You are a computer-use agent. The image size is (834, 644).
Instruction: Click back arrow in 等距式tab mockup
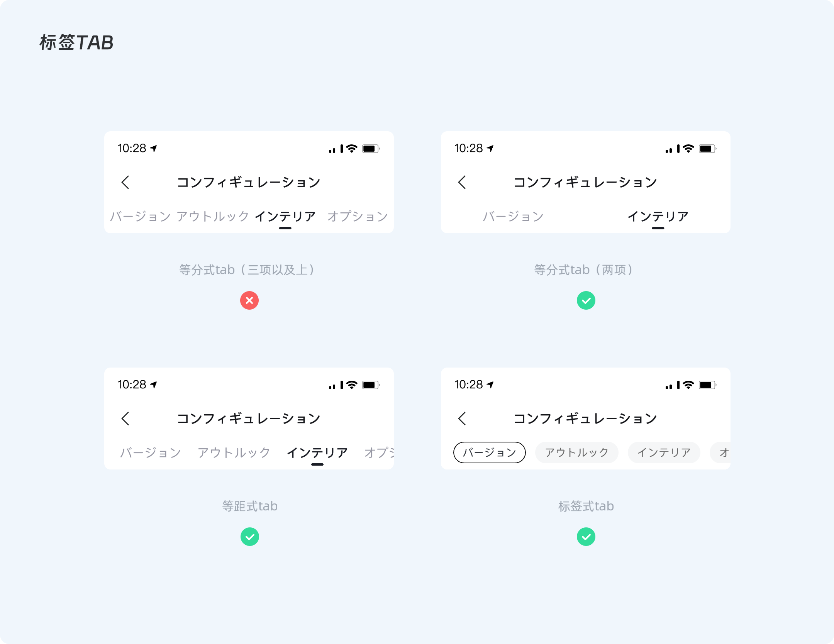coord(125,419)
